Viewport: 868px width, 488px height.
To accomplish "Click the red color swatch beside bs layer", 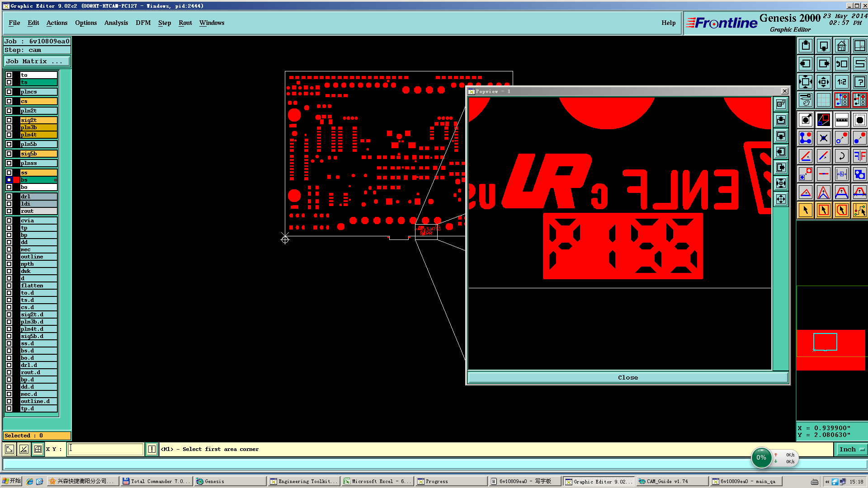I will tap(16, 180).
